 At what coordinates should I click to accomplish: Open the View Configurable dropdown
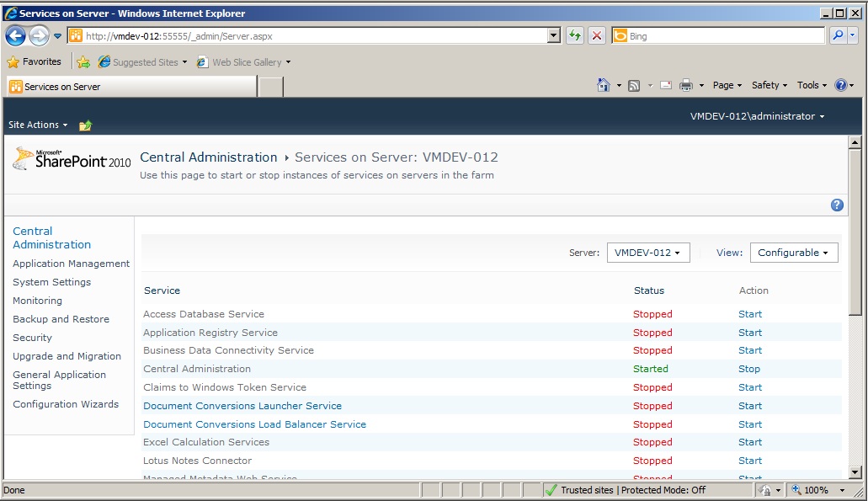[x=793, y=252]
